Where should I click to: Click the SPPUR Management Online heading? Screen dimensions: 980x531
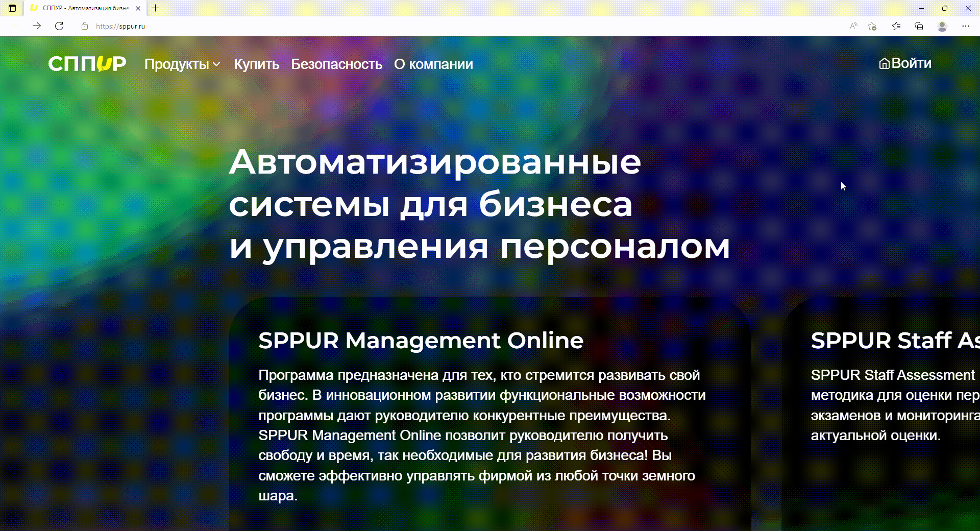[421, 341]
